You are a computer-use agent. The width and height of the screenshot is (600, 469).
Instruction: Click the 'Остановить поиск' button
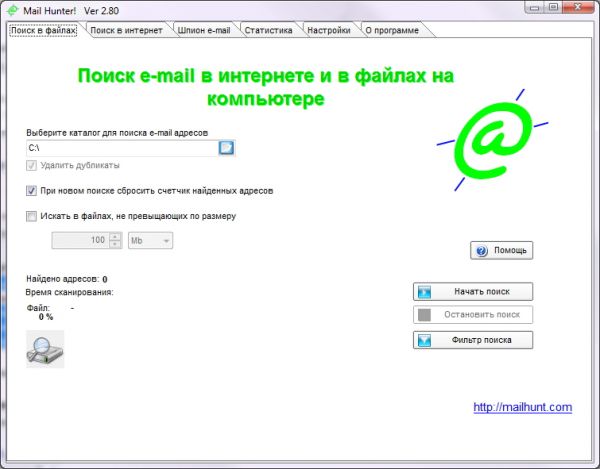(x=473, y=315)
